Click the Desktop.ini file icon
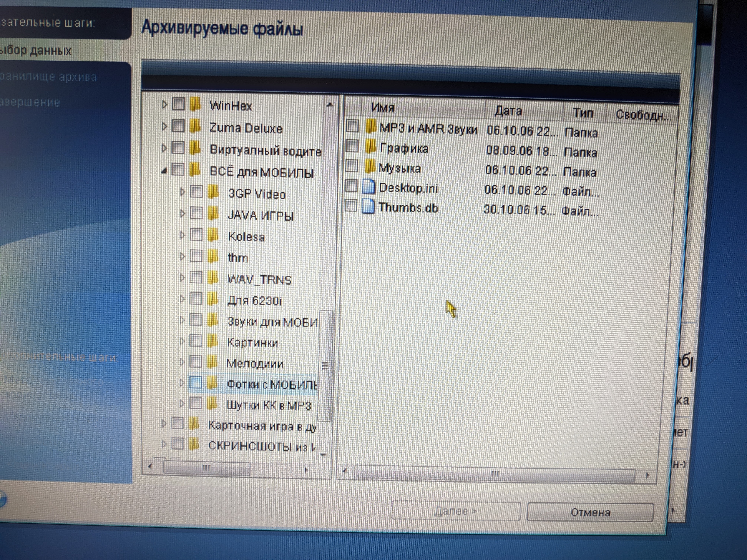The height and width of the screenshot is (560, 747). [x=369, y=187]
